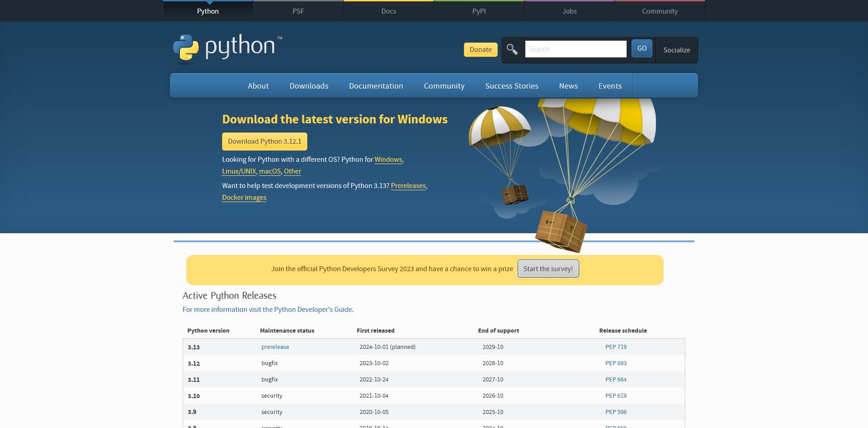Focus the Search input field
Viewport: 868px width, 428px height.
pyautogui.click(x=576, y=49)
